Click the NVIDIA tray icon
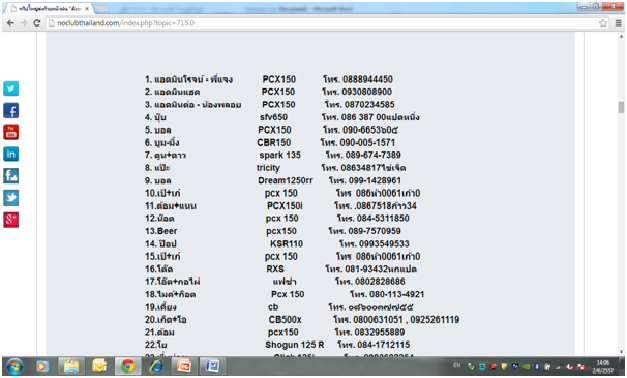 pos(526,366)
